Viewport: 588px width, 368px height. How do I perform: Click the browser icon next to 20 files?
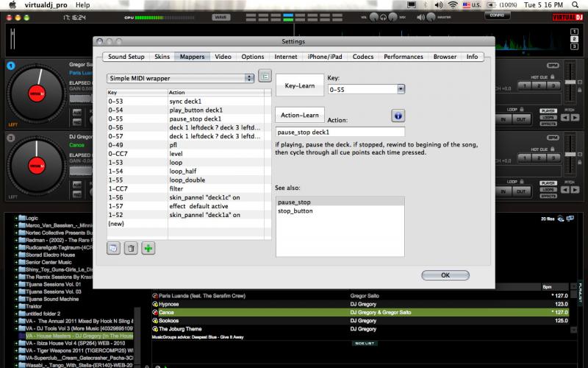click(561, 219)
